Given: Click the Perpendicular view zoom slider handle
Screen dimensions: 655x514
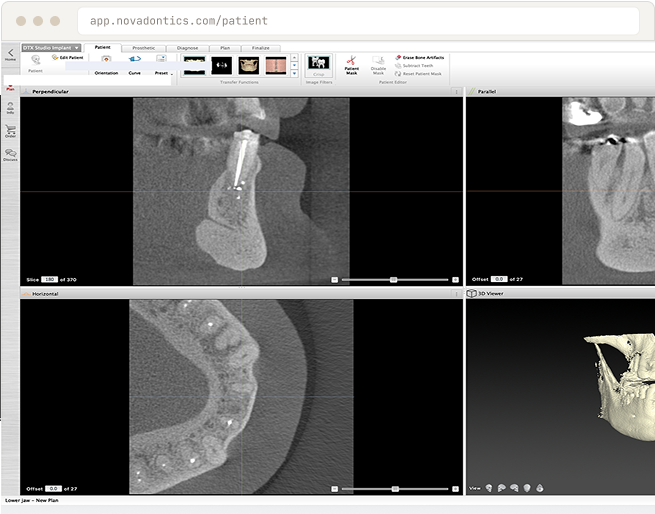Looking at the screenshot, I should tap(393, 280).
